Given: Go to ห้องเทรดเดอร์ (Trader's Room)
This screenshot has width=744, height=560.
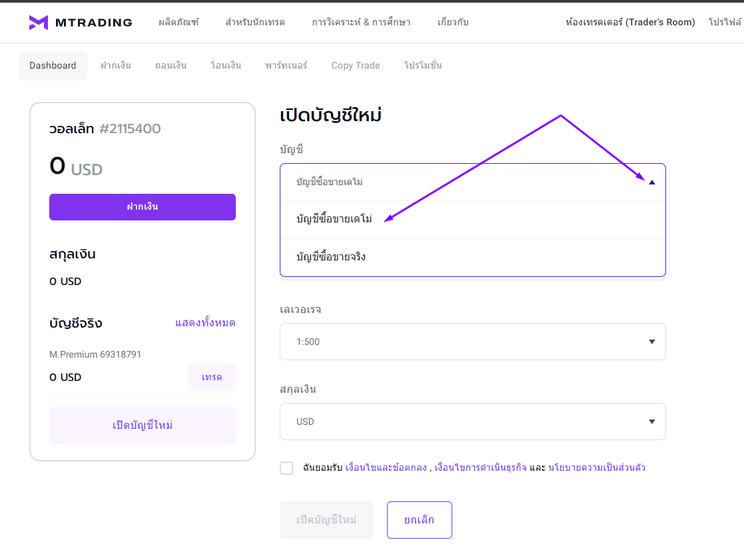Looking at the screenshot, I should click(630, 22).
